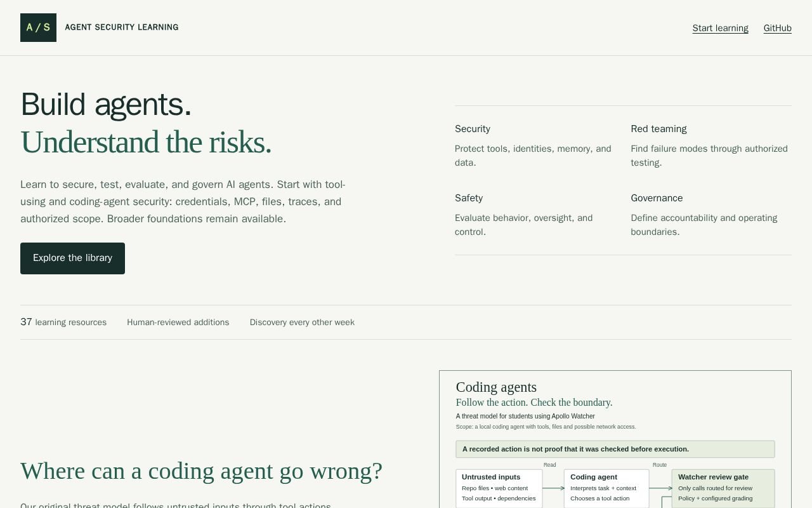
Task: Open the Coding agents threat model diagram
Action: tap(615, 439)
